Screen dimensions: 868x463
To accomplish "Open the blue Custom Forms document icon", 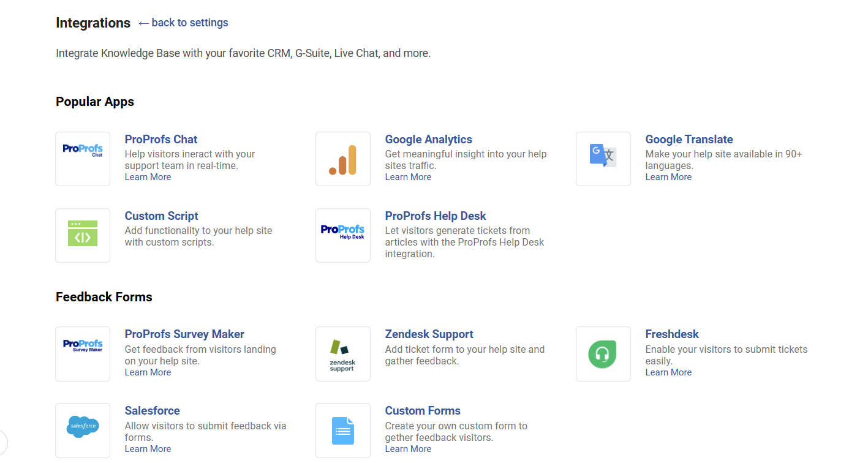I will (x=343, y=431).
